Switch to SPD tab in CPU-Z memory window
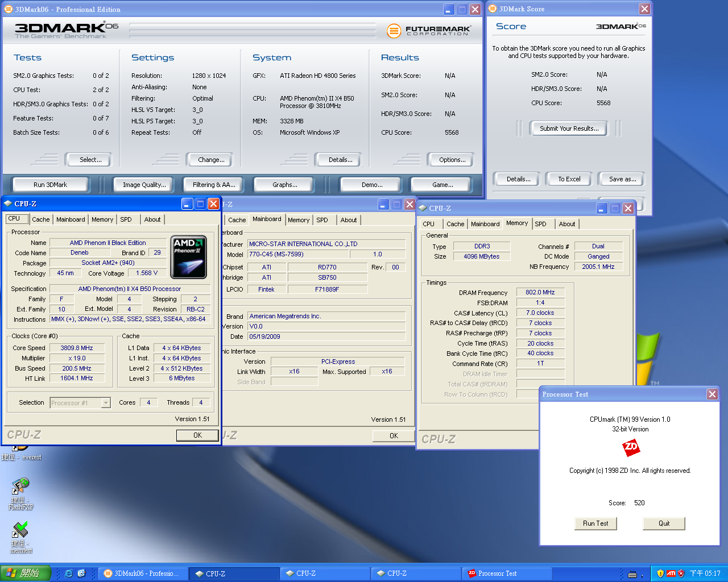 [x=541, y=224]
